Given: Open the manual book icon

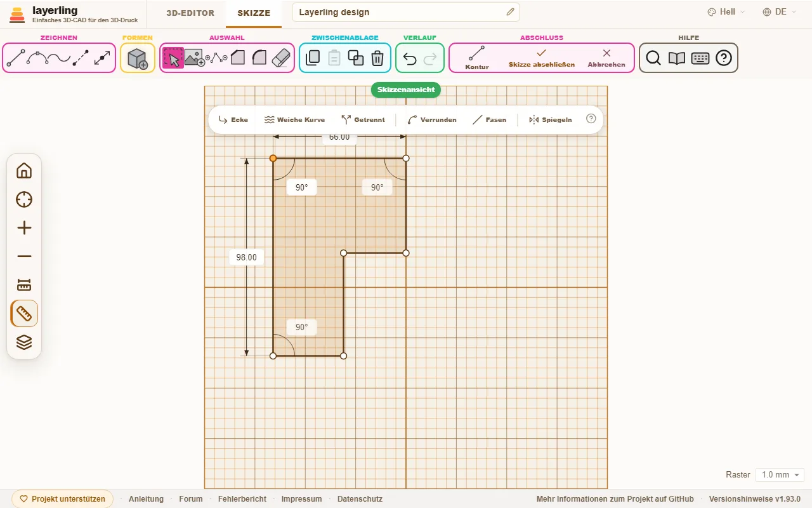Looking at the screenshot, I should point(677,58).
